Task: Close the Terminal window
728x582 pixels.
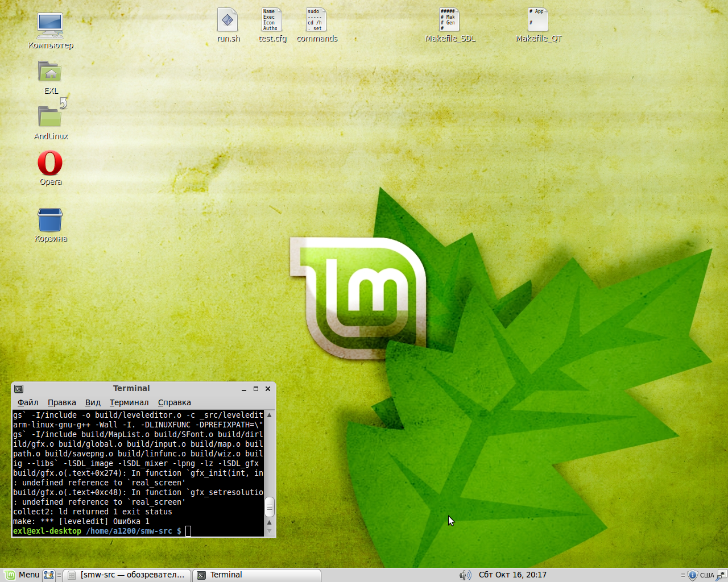Action: click(x=268, y=389)
